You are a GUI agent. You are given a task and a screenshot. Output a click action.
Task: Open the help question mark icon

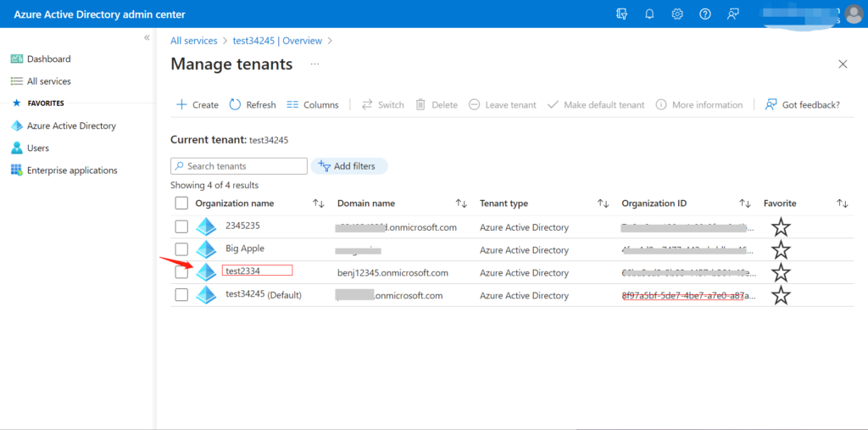(x=704, y=14)
